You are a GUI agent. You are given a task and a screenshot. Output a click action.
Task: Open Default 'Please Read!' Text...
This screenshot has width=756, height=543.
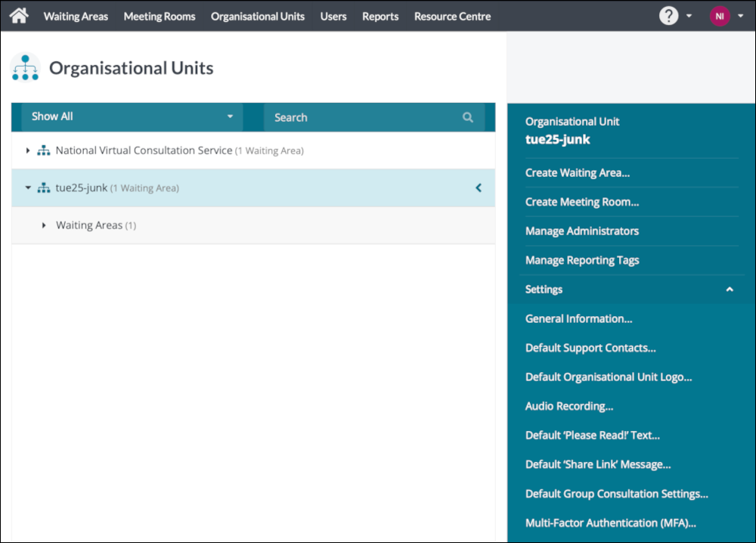tap(593, 436)
